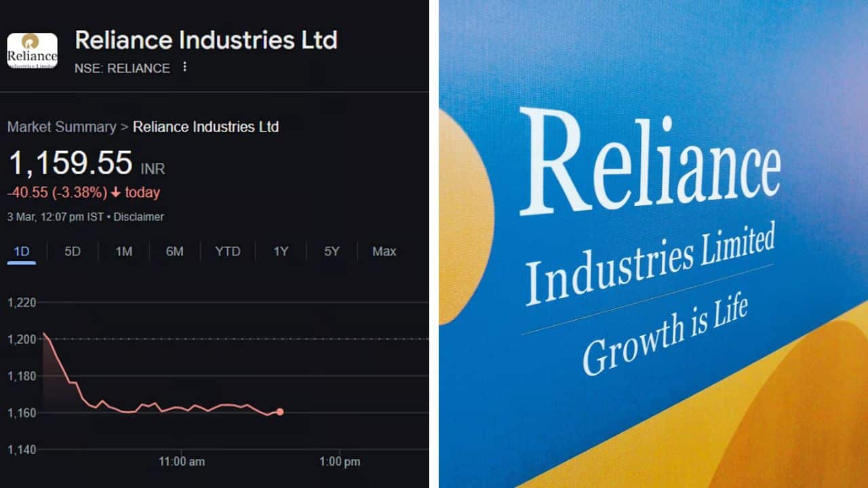868x488 pixels.
Task: Select the 1Y time range
Action: [280, 251]
